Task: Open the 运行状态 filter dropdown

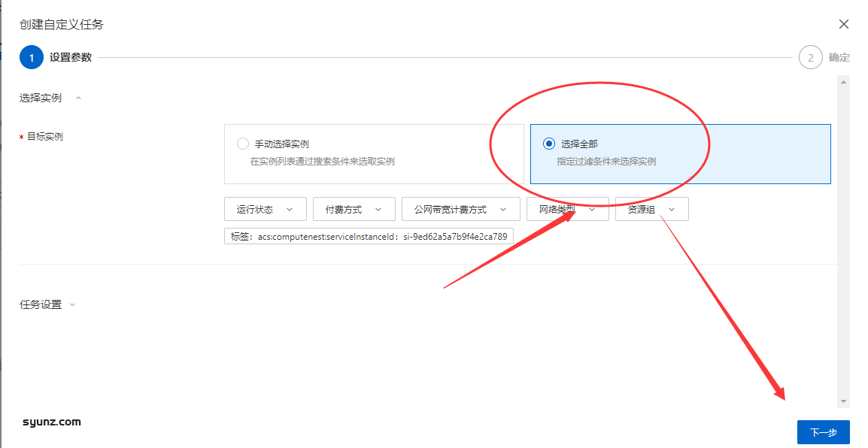Action: [266, 209]
